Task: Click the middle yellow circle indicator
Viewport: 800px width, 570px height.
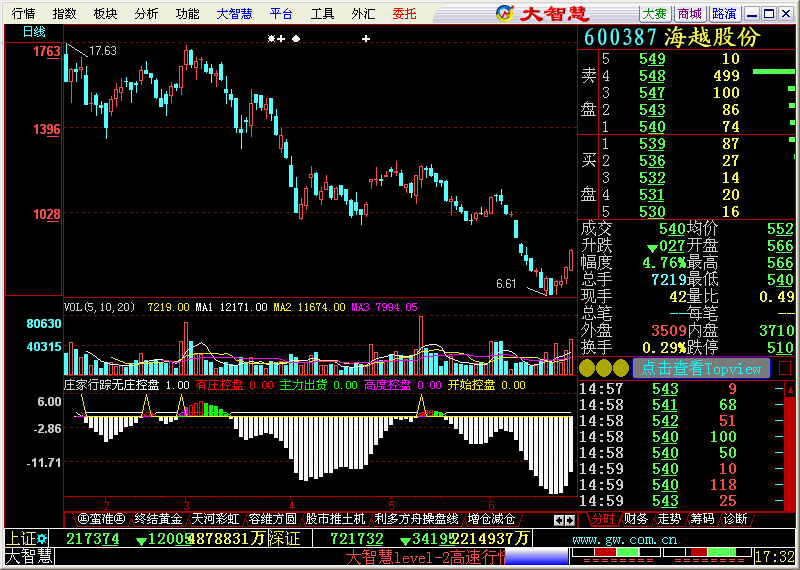Action: coord(604,368)
